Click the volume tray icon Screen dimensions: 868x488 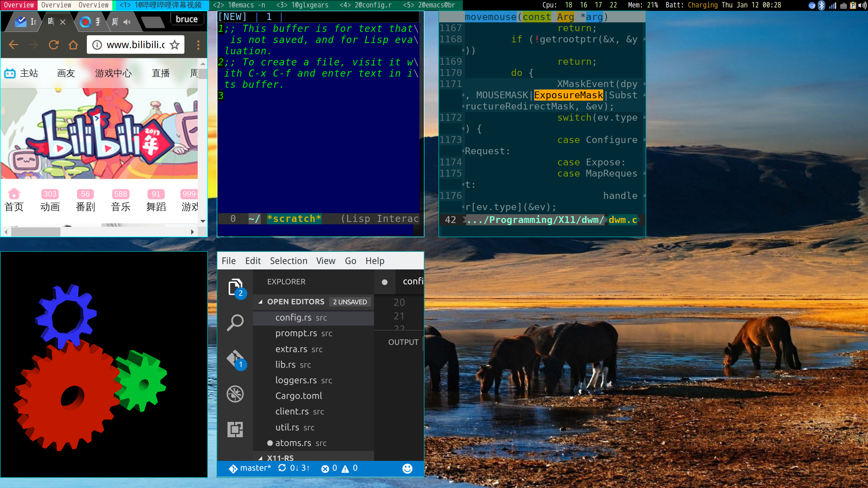pos(863,5)
